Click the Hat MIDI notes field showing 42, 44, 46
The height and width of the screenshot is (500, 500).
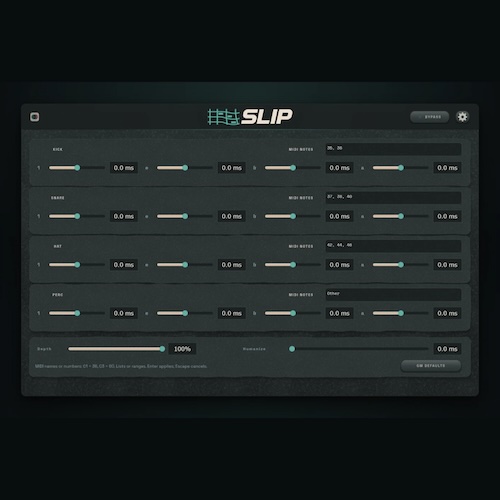click(393, 246)
